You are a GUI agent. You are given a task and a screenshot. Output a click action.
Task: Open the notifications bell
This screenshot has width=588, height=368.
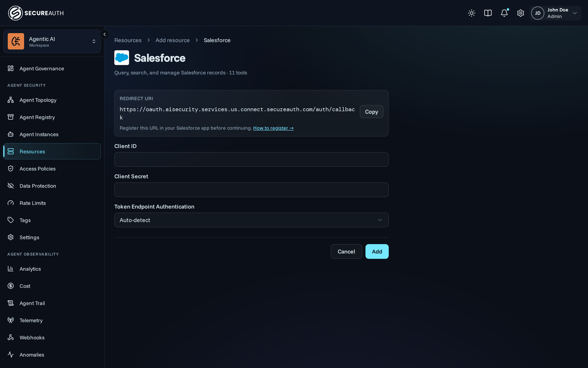click(504, 13)
